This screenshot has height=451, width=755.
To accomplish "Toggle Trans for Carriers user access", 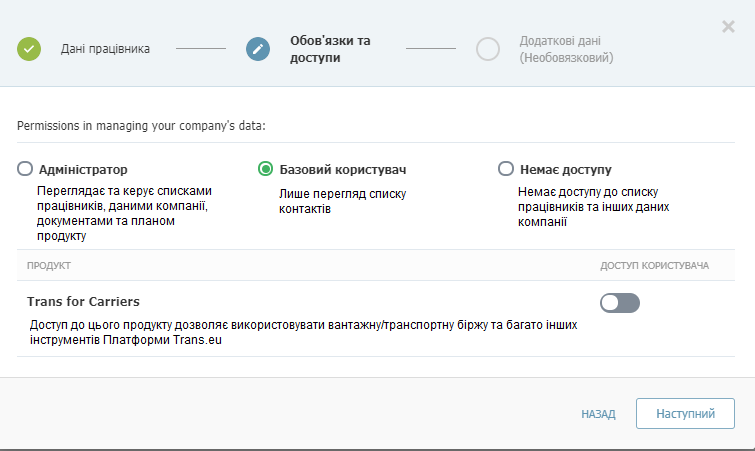I will [620, 303].
